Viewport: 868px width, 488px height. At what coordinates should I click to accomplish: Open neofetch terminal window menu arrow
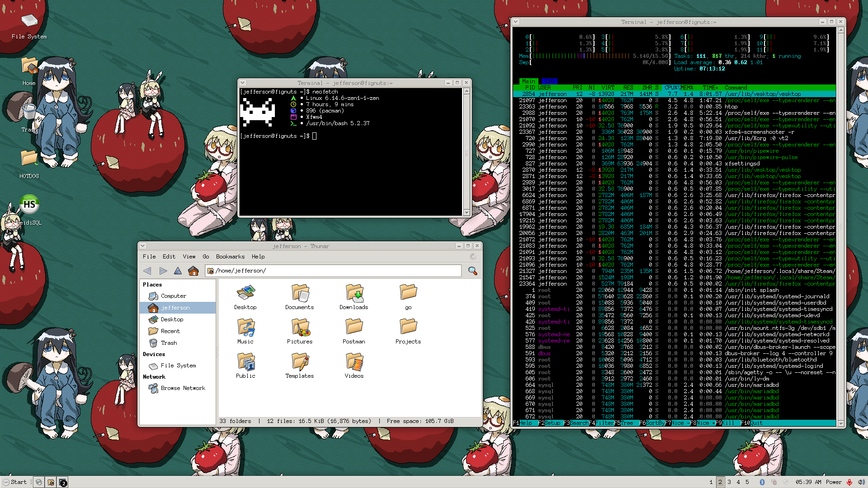click(x=243, y=83)
